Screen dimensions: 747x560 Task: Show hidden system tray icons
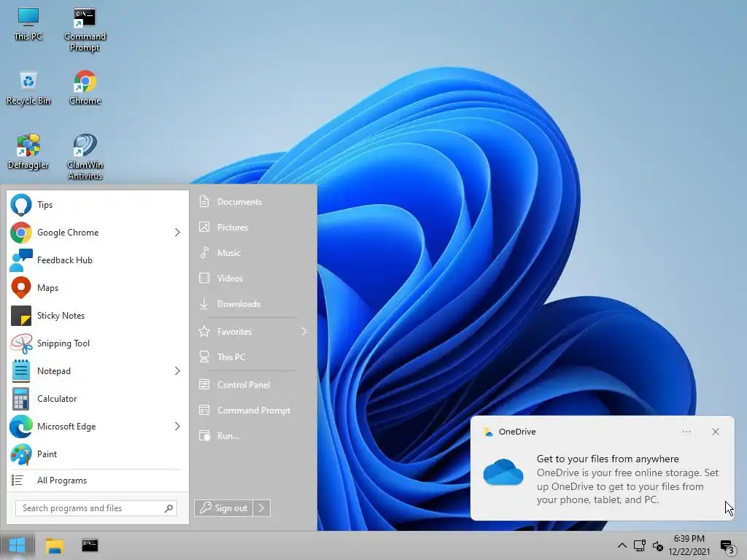pyautogui.click(x=622, y=545)
